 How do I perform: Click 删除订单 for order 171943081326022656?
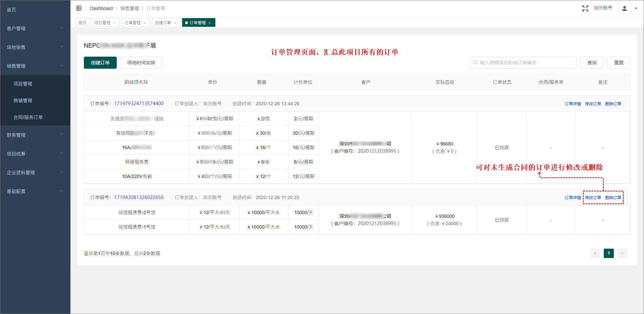(613, 198)
